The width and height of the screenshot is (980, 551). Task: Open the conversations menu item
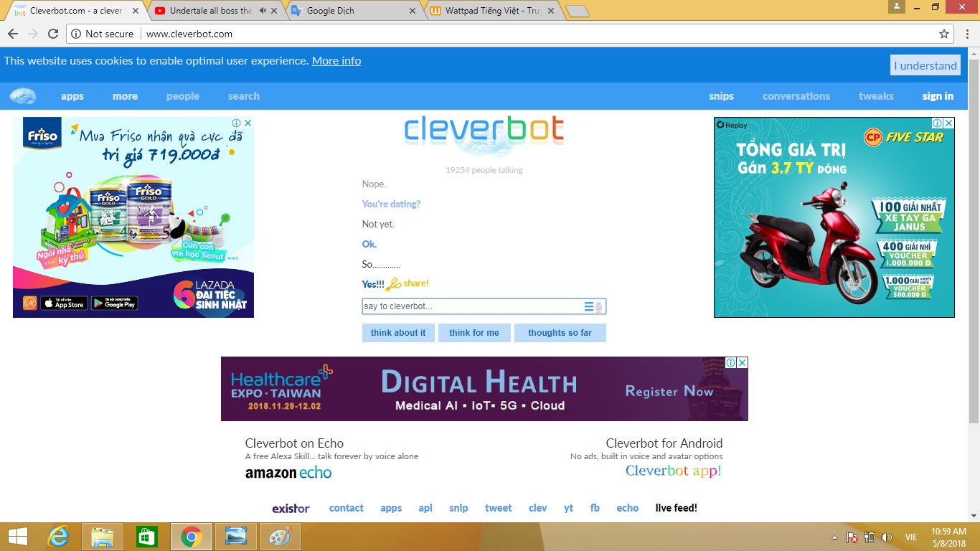(x=796, y=96)
